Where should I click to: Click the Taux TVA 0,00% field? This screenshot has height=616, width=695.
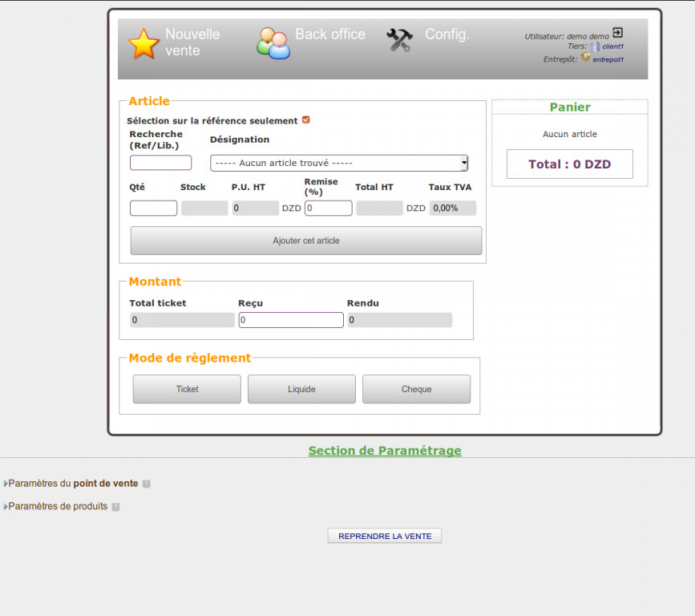[453, 208]
